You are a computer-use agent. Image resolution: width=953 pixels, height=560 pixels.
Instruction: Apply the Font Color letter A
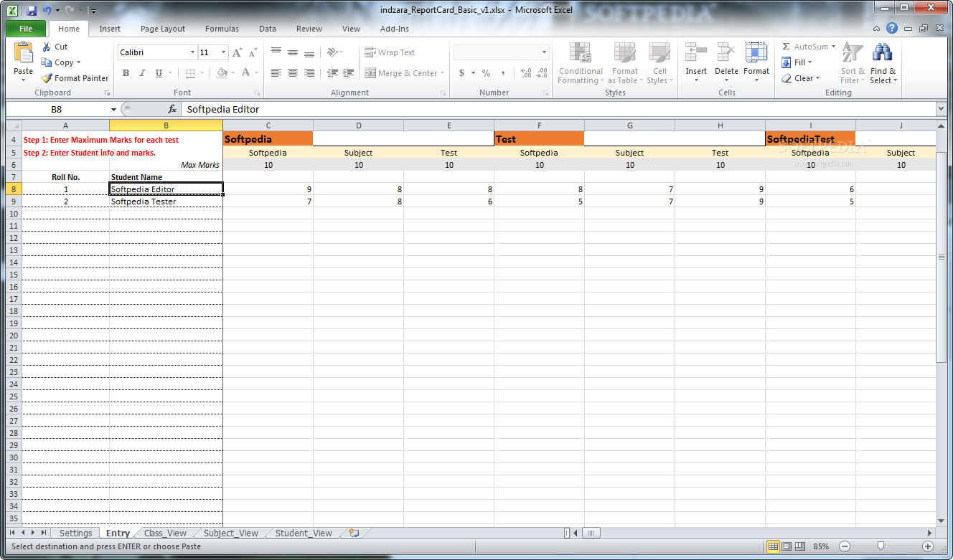click(x=246, y=73)
